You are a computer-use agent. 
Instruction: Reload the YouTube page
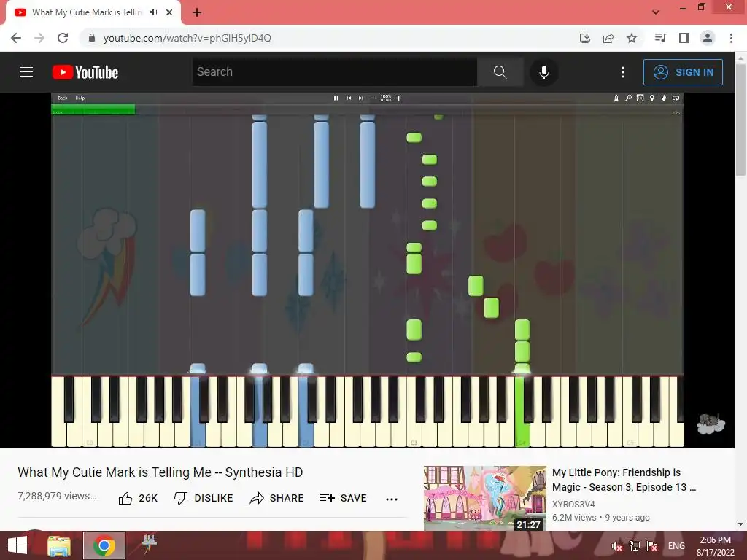(x=63, y=38)
